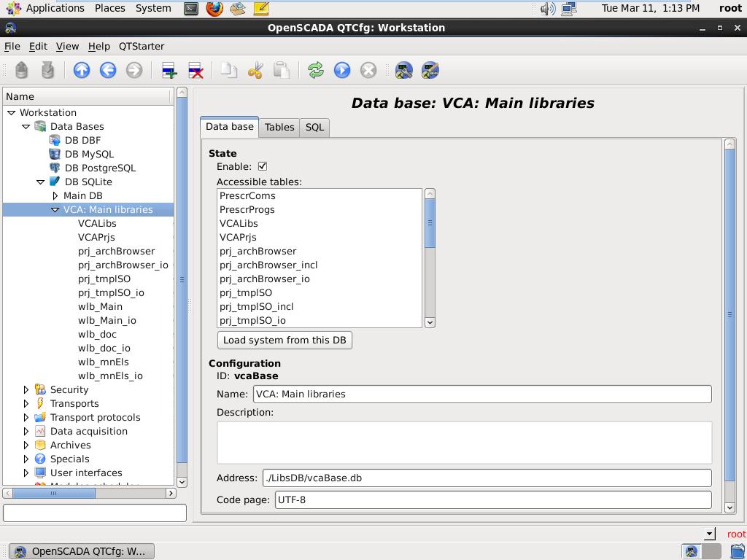Open the SQL tab

[x=314, y=127]
